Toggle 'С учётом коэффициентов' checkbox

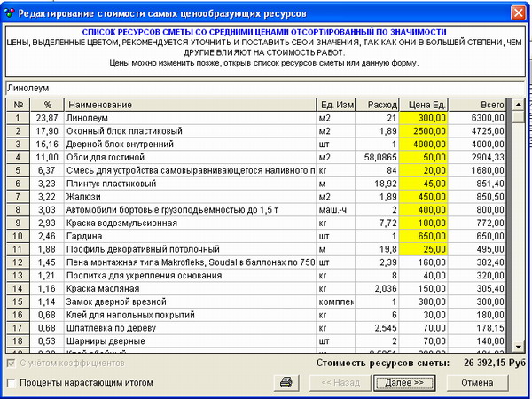click(12, 364)
